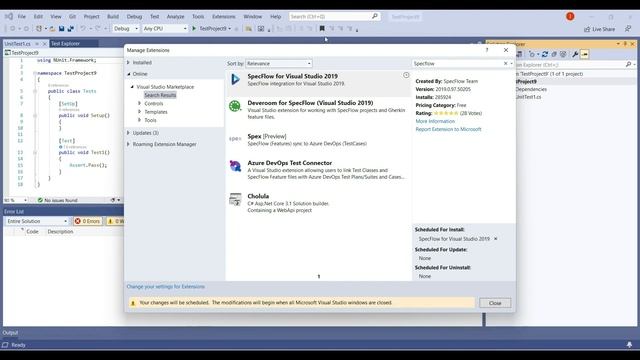Click the bookmark icon in the toolbar
The height and width of the screenshot is (360, 640).
[322, 29]
